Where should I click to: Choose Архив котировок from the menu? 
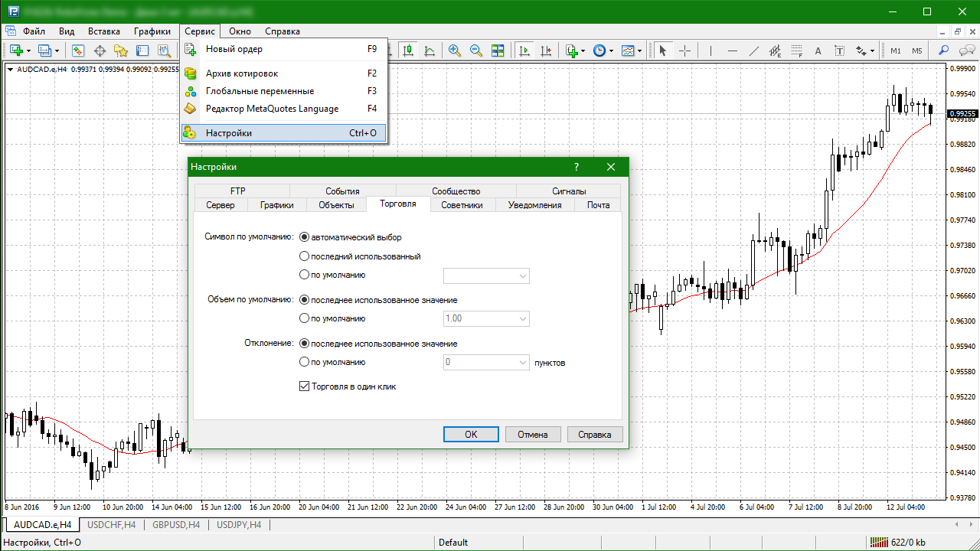(x=242, y=73)
